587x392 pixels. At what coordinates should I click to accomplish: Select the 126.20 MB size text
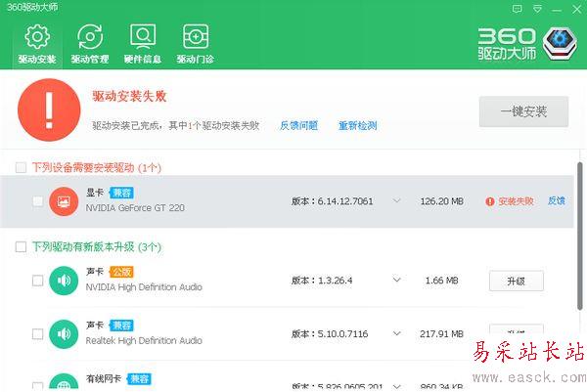[x=442, y=201]
